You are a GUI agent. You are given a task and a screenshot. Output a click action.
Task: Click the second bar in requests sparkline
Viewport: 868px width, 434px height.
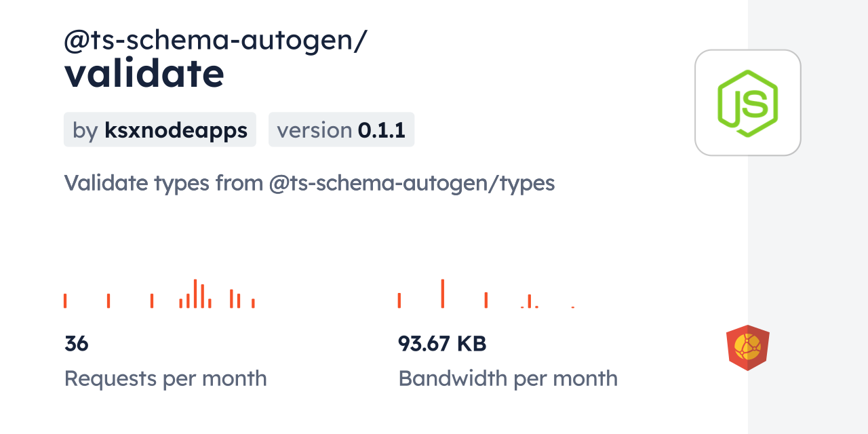click(108, 300)
